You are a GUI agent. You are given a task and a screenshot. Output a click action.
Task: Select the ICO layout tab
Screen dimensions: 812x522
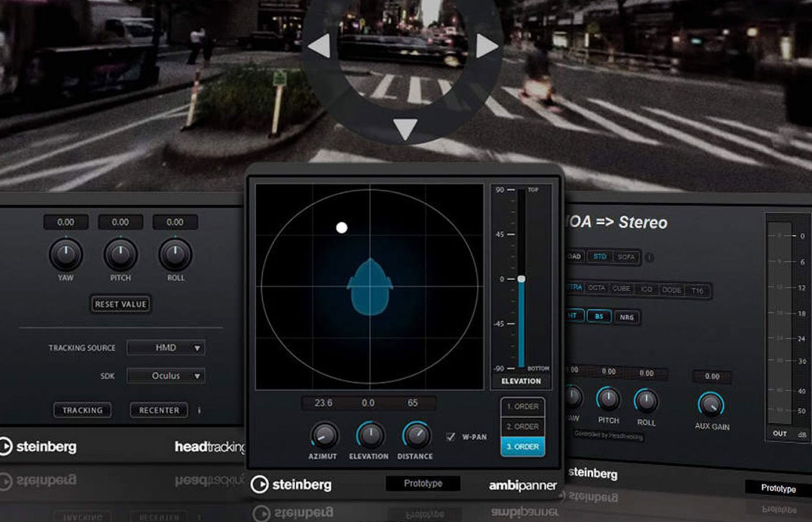tap(646, 289)
